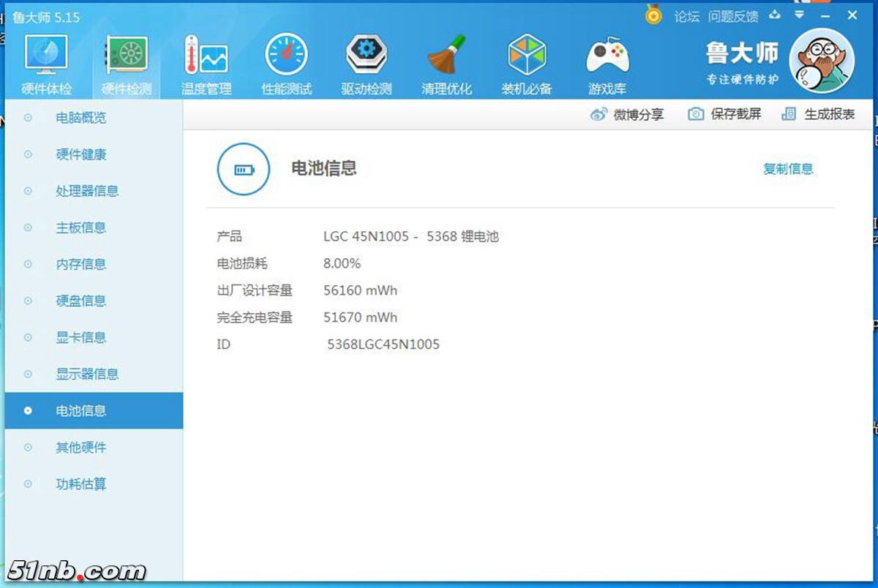Screen dimensions: 878x588
Task: Go to 显卡信息 graphics card page
Action: pos(81,337)
